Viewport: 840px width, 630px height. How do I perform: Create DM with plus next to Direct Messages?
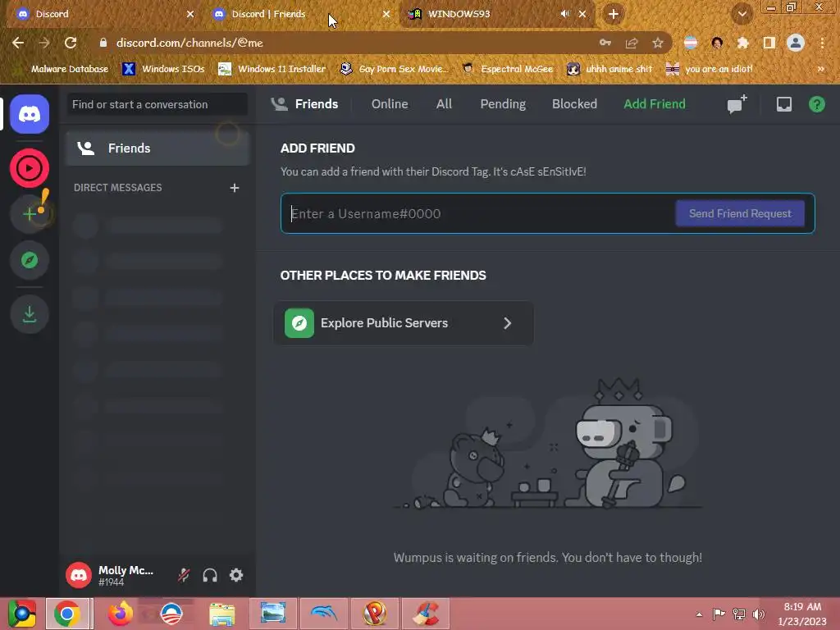pyautogui.click(x=234, y=188)
